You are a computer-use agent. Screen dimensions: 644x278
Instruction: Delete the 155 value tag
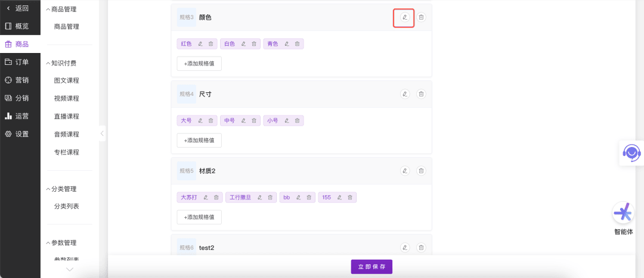tap(349, 197)
